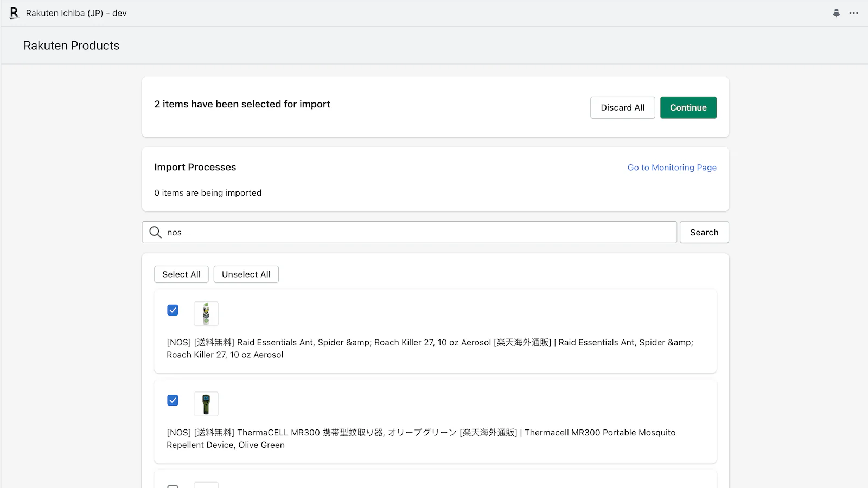Screen dimensions: 868x488
Task: Click the Raid Essentials Ant, Spider product title
Action: click(430, 349)
